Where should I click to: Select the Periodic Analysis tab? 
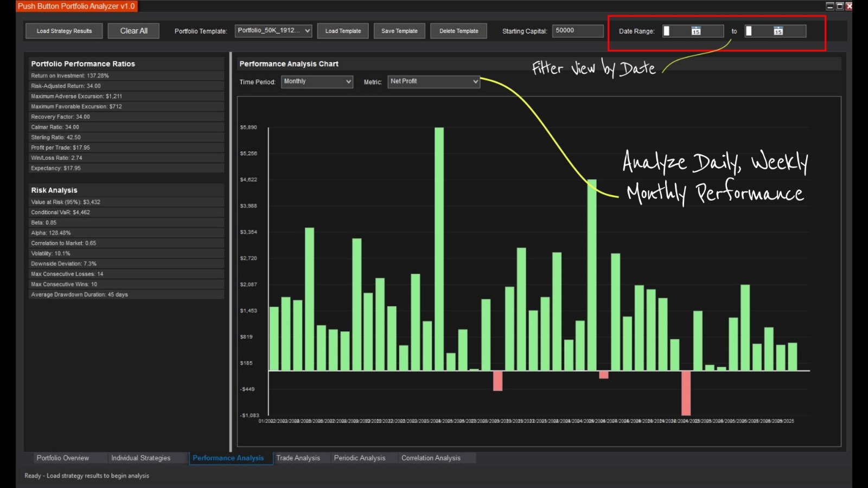360,458
